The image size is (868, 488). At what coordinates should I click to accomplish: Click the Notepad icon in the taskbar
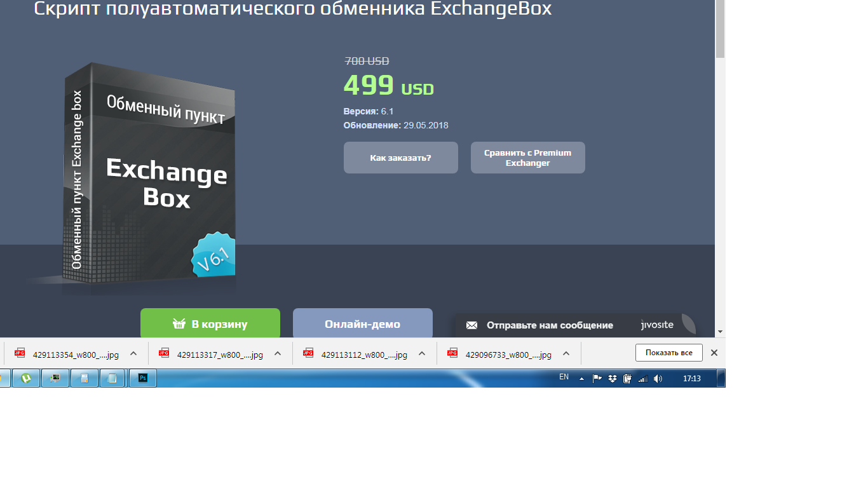pos(112,378)
